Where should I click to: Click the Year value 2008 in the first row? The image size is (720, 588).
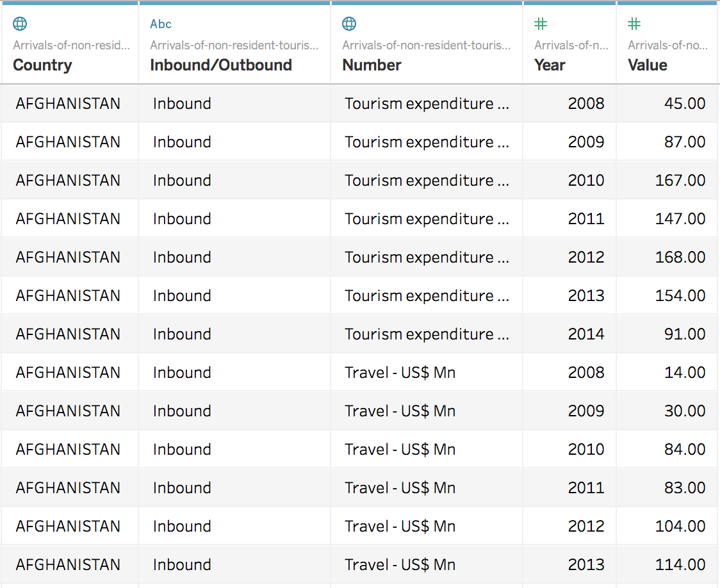586,103
